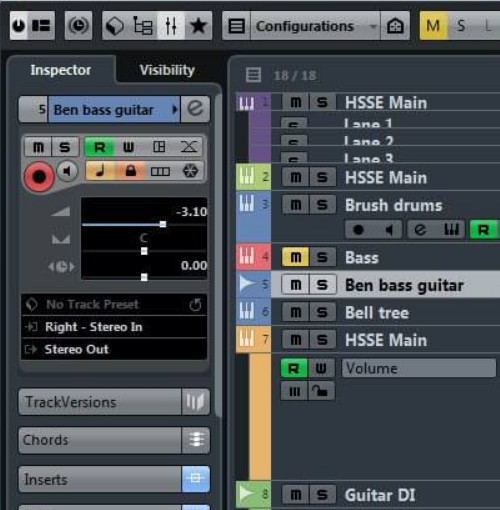Solo the Ben bass guitar track

[x=322, y=285]
